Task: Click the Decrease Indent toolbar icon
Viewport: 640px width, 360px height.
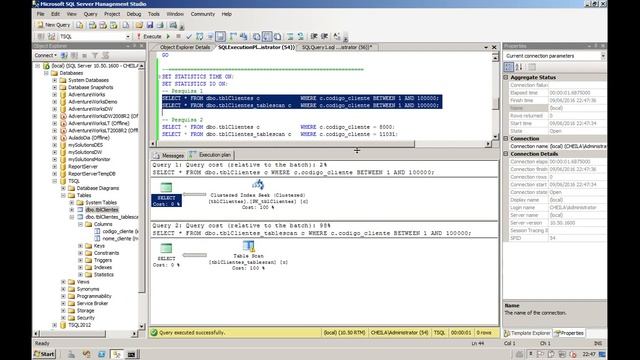Action: (314, 37)
